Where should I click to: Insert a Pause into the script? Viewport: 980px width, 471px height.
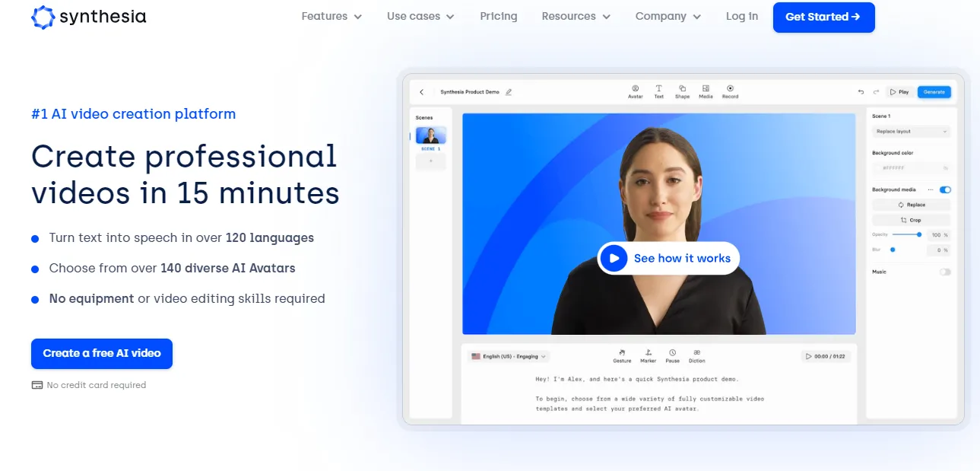[673, 356]
